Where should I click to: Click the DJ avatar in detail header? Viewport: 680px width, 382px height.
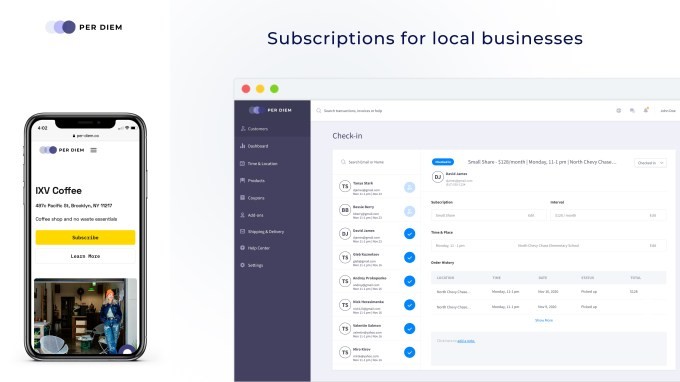pos(438,177)
